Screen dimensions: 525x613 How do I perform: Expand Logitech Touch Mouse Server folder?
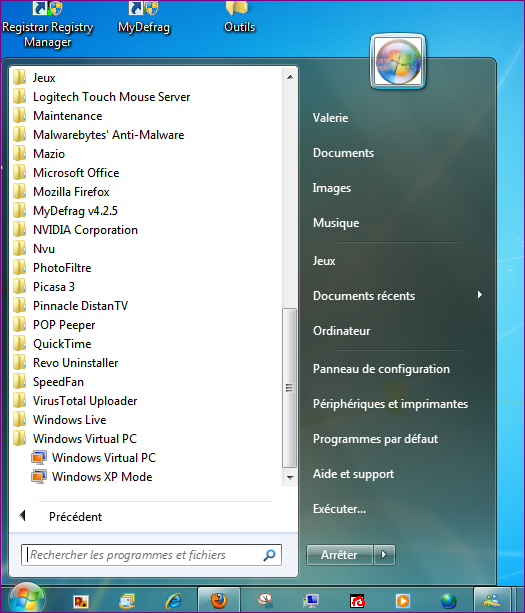click(101, 97)
